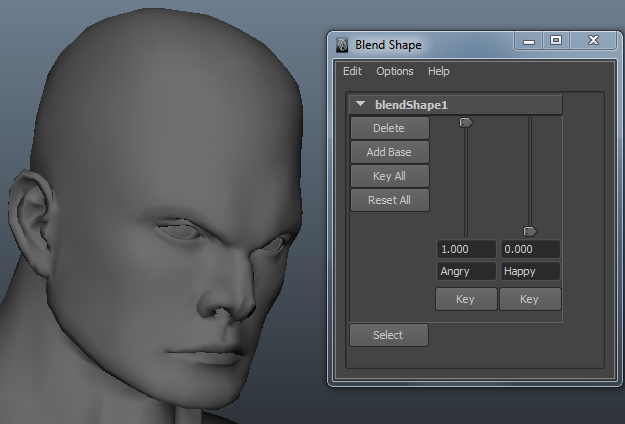This screenshot has height=424, width=625.
Task: Collapse the blendShape1 section triangle
Action: [361, 104]
